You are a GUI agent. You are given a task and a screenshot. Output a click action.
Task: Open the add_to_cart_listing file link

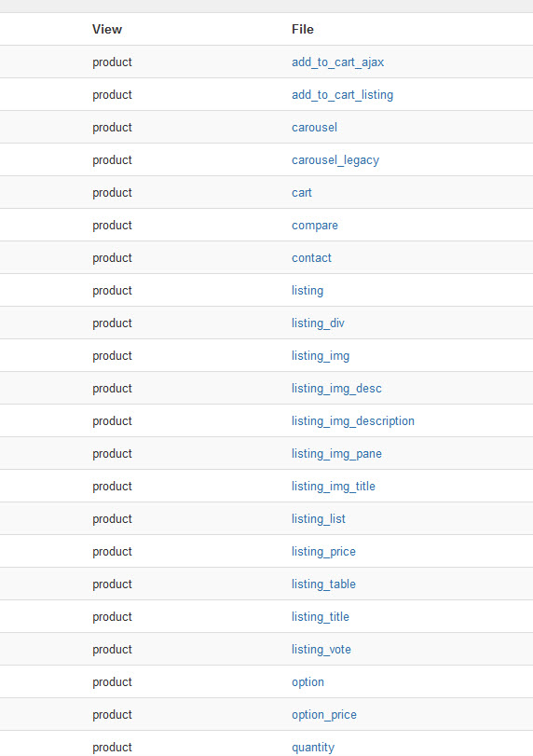coord(342,95)
